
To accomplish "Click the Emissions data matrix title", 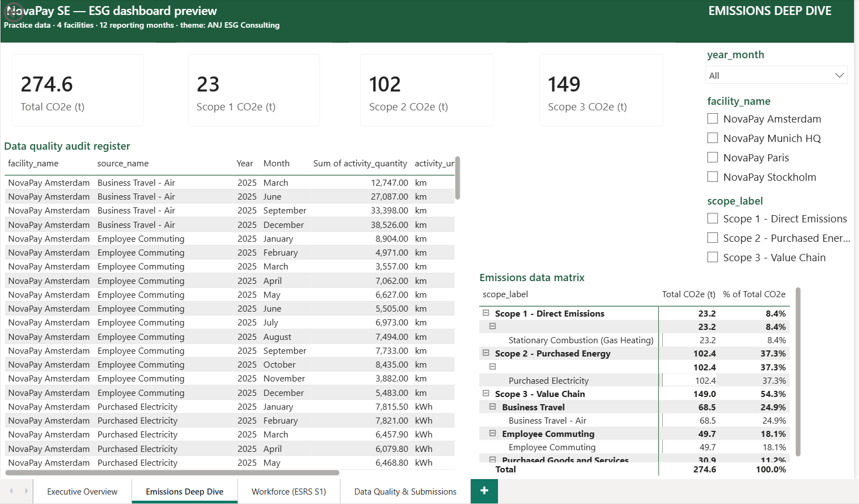I will pos(532,277).
